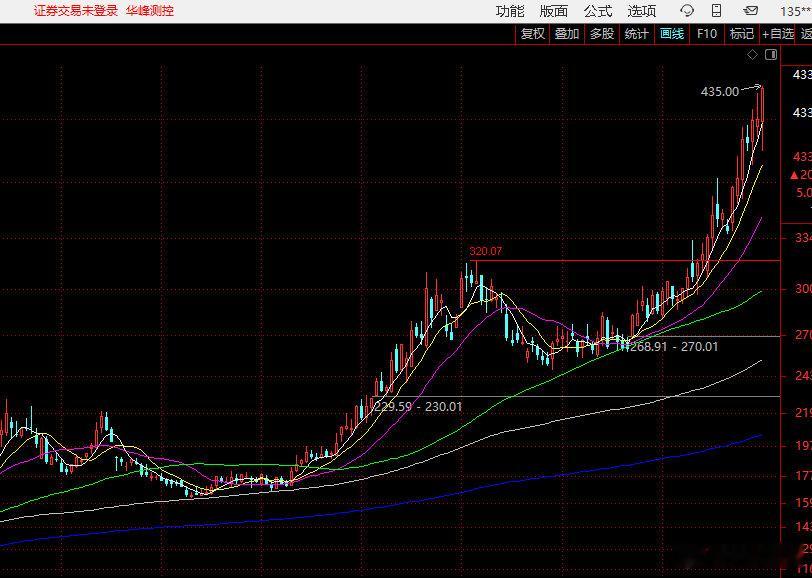Screen dimensions: 812x578
Task: Select the thick blue moving average line
Action: (x=381, y=508)
